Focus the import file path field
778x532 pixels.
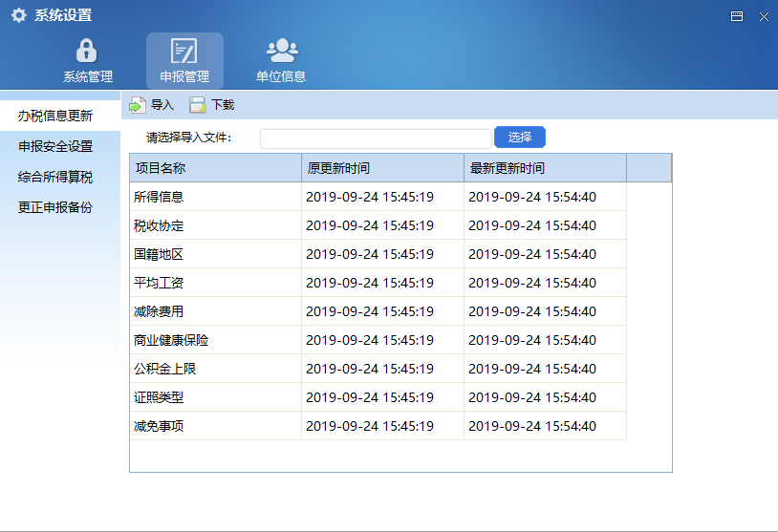(376, 138)
